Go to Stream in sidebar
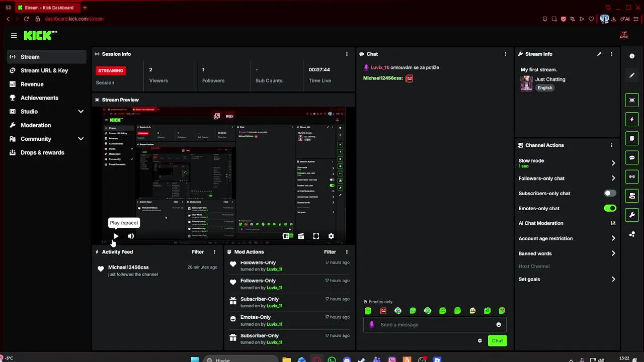The width and height of the screenshot is (644, 362). pyautogui.click(x=47, y=57)
